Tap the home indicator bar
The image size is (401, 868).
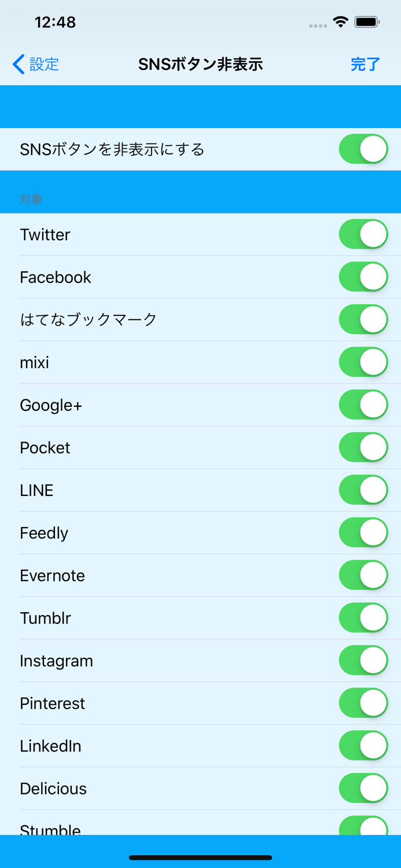coord(200,857)
